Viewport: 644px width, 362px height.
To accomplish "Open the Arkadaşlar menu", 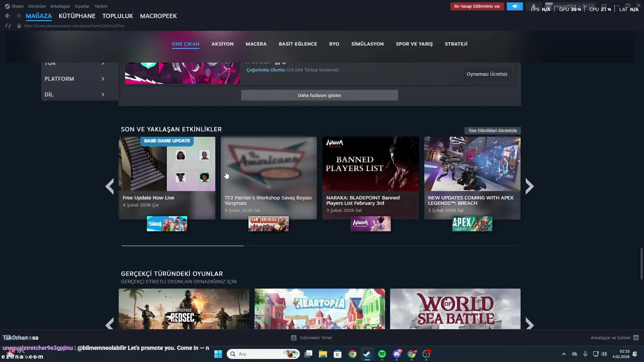I will 60,7.
